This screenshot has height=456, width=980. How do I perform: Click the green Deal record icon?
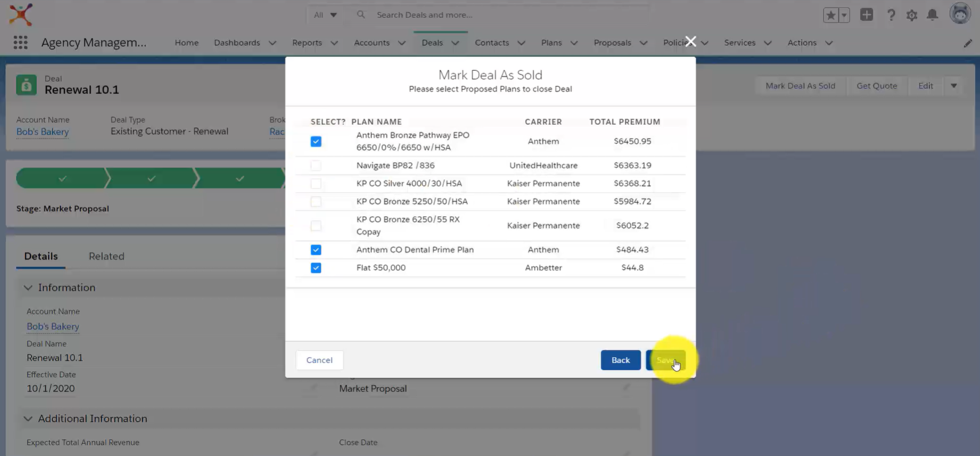pyautogui.click(x=26, y=85)
